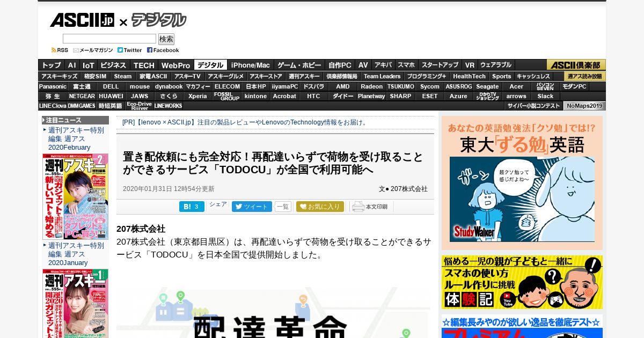Open the HUAWEI brand link

111,97
